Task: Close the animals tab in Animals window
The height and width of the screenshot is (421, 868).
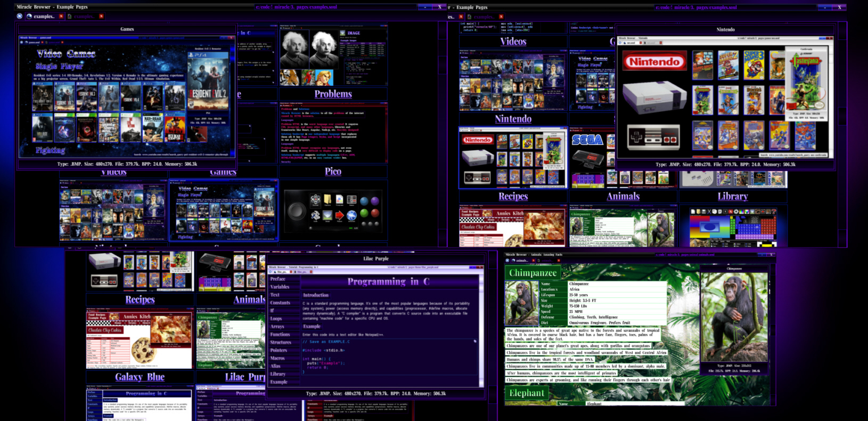Action: point(535,261)
